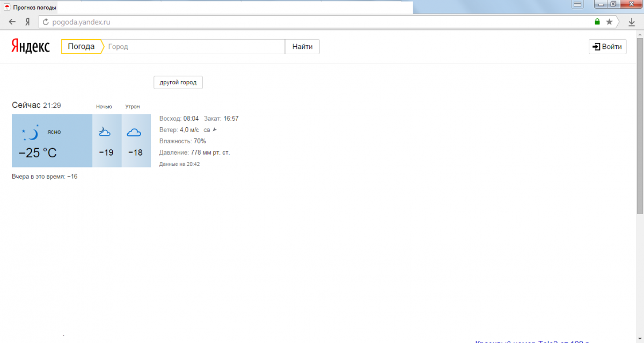
Task: Click the Город search input field
Action: (194, 47)
